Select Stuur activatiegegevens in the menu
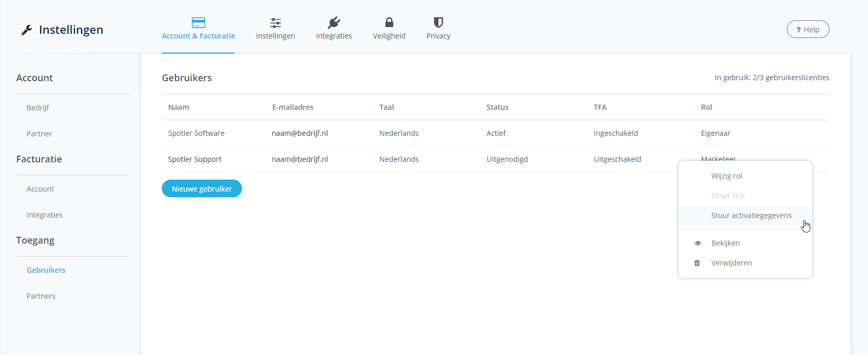The image size is (868, 355). coord(751,215)
